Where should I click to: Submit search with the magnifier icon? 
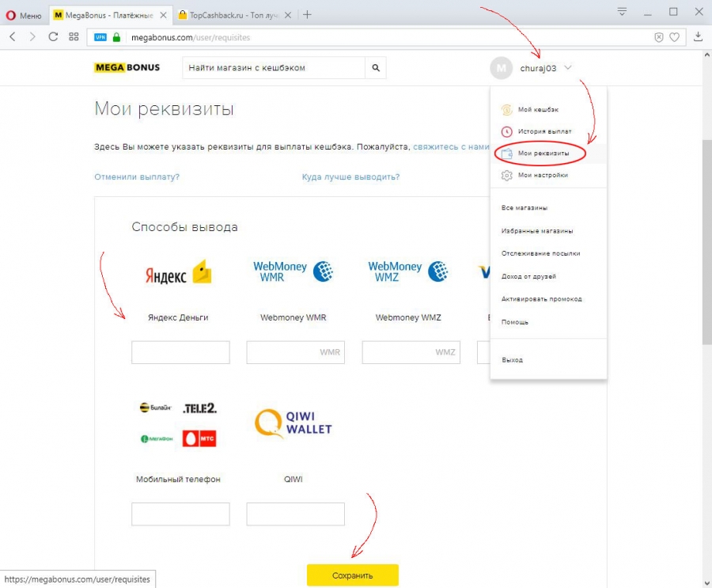point(376,68)
